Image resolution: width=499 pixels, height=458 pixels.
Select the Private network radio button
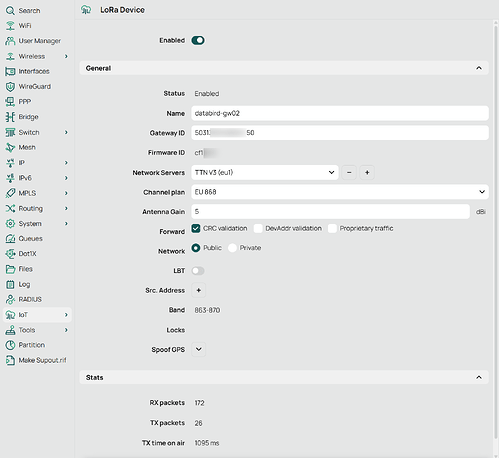232,248
